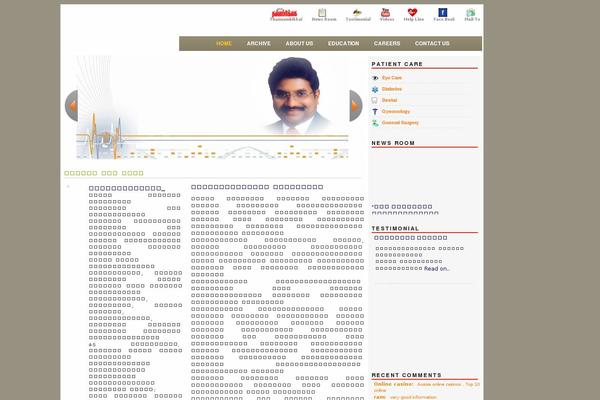Click the icon beside Gynaecology
The height and width of the screenshot is (400, 600).
pos(375,111)
